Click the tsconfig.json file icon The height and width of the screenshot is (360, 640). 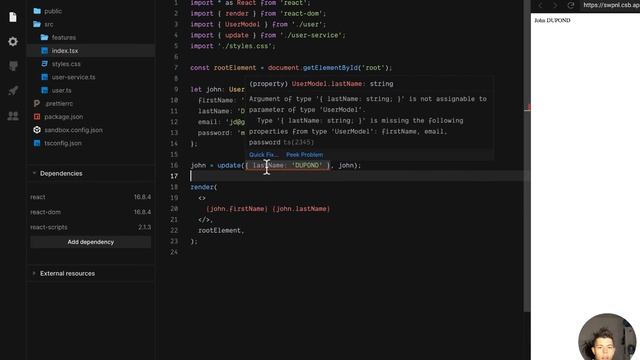pyautogui.click(x=37, y=143)
